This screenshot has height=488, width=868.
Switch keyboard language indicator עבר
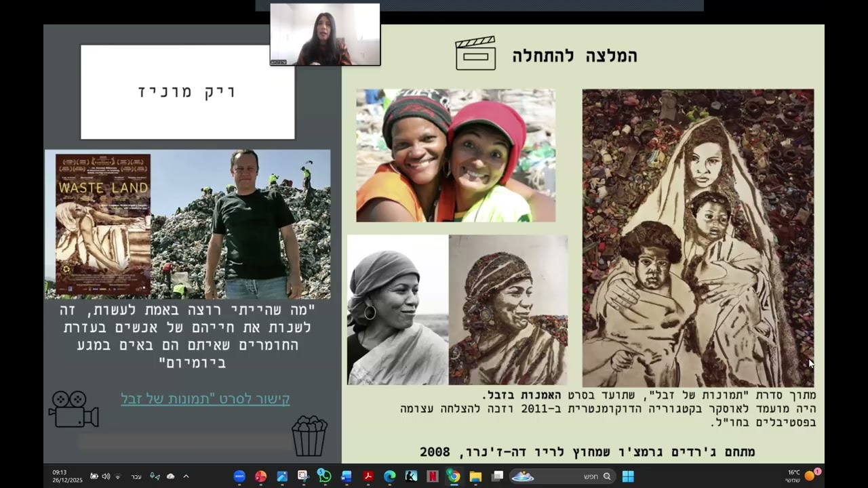click(136, 476)
